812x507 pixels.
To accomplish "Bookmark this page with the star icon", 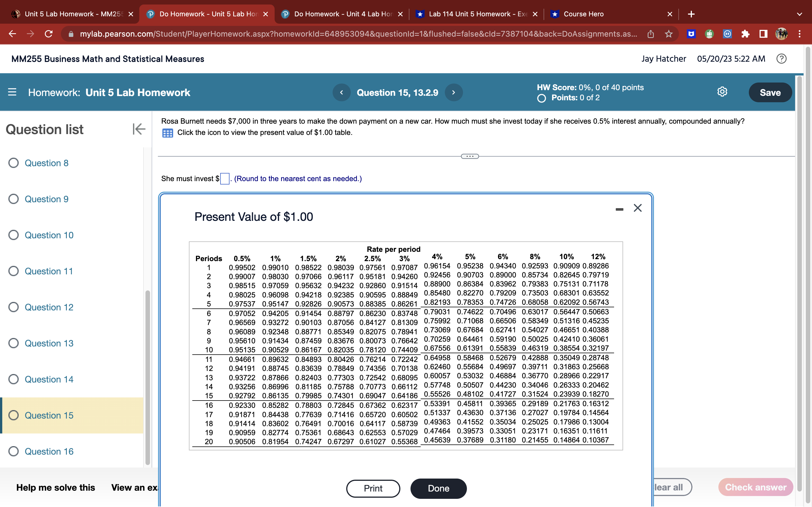I will click(669, 34).
